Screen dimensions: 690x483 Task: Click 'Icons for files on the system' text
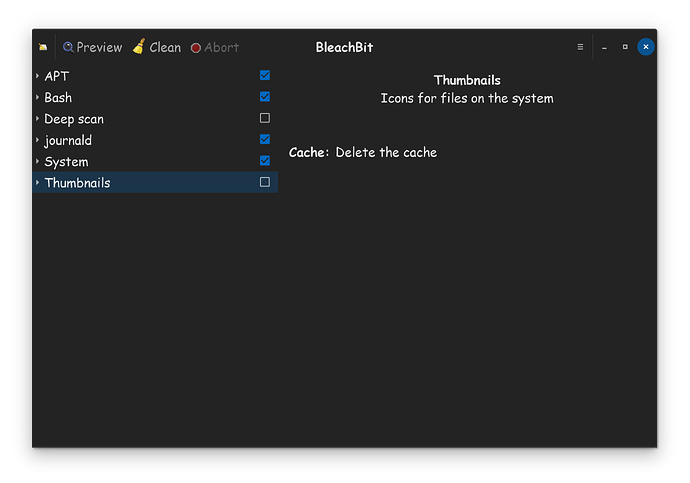click(x=467, y=99)
